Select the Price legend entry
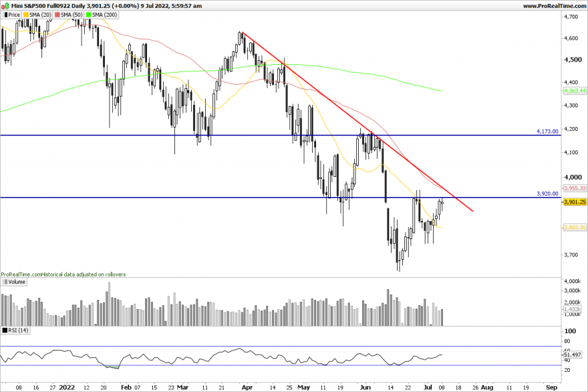 click(11, 15)
